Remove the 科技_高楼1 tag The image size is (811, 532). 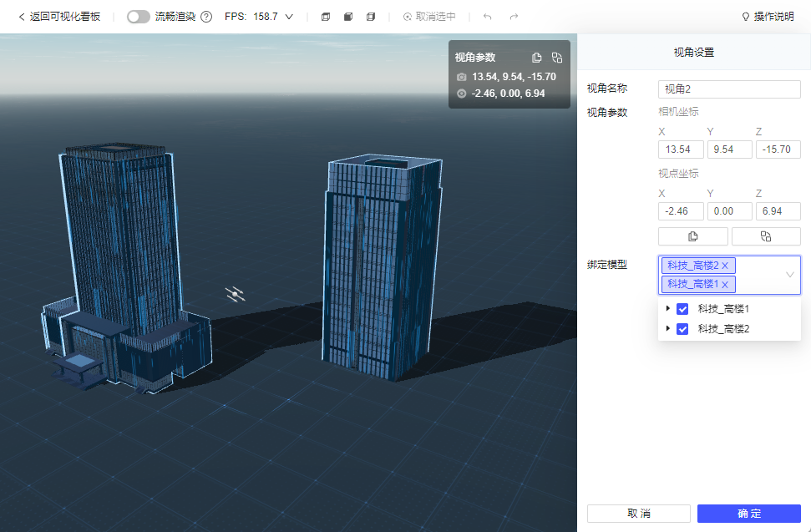(x=725, y=284)
